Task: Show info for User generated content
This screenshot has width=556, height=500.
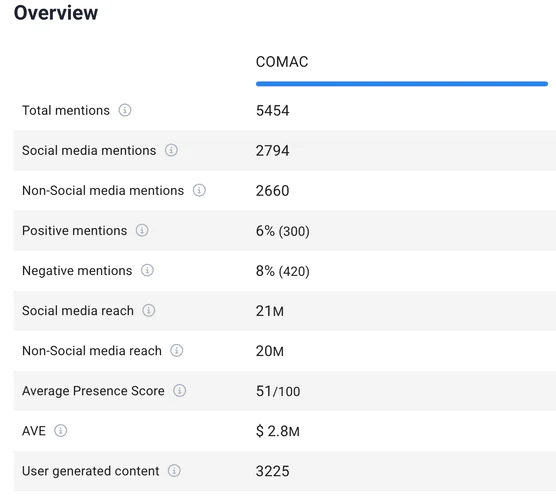Action: (174, 471)
